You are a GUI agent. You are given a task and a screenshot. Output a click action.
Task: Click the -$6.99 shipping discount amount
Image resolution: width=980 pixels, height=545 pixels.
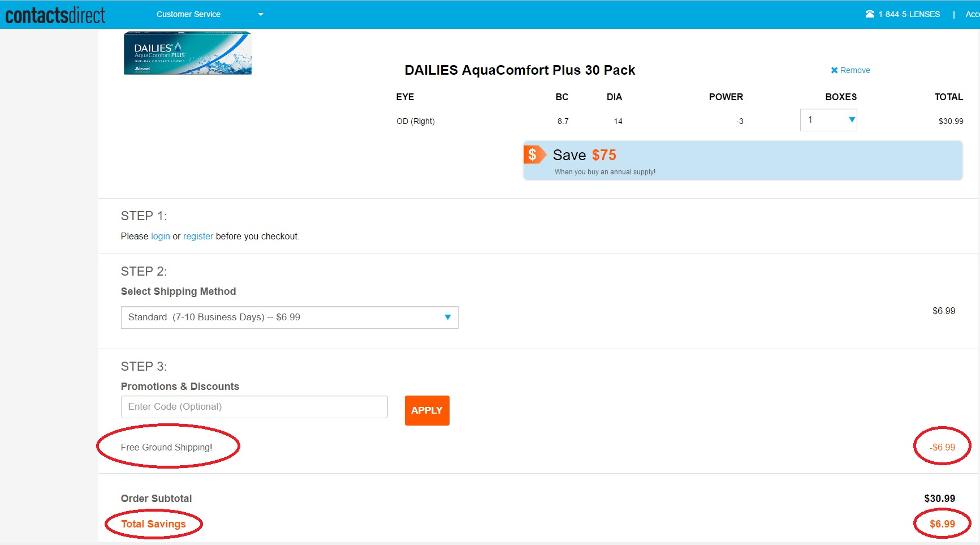[x=942, y=447]
